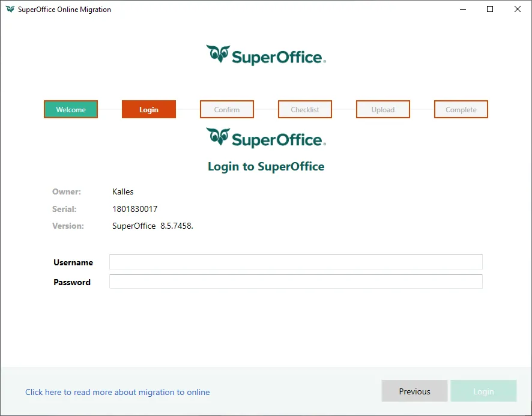Image resolution: width=532 pixels, height=416 pixels.
Task: Open the Checklist step
Action: [305, 109]
